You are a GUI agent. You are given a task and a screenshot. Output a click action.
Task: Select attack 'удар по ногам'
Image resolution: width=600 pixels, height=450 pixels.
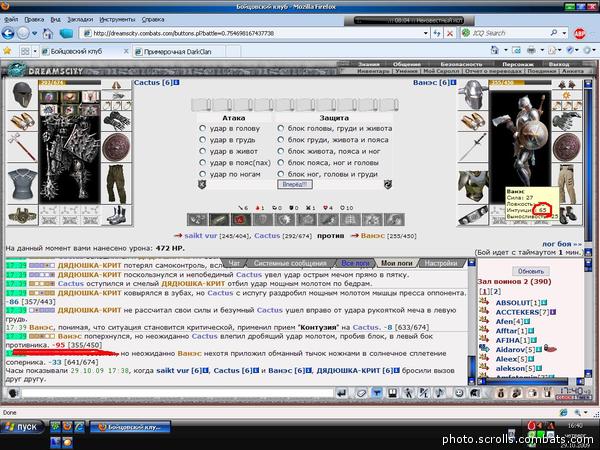click(202, 174)
